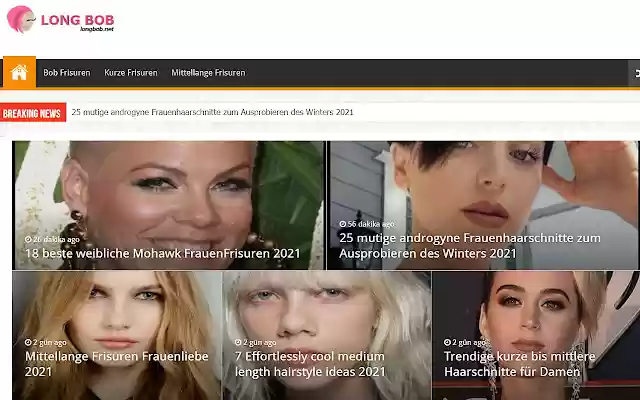
Task: Select the '26 dakika ago' timestamp
Action: pyautogui.click(x=52, y=239)
